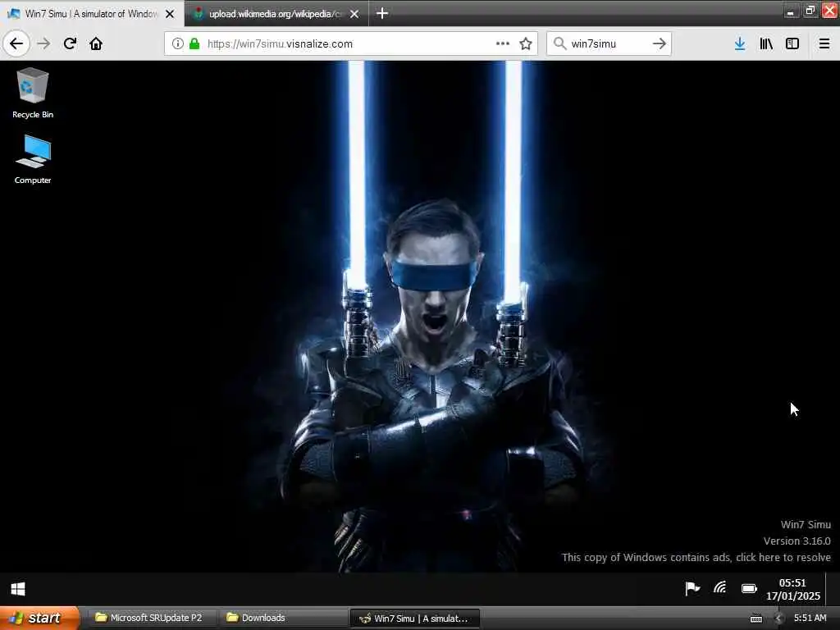
Task: Bookmark this page with the star icon
Action: point(526,43)
